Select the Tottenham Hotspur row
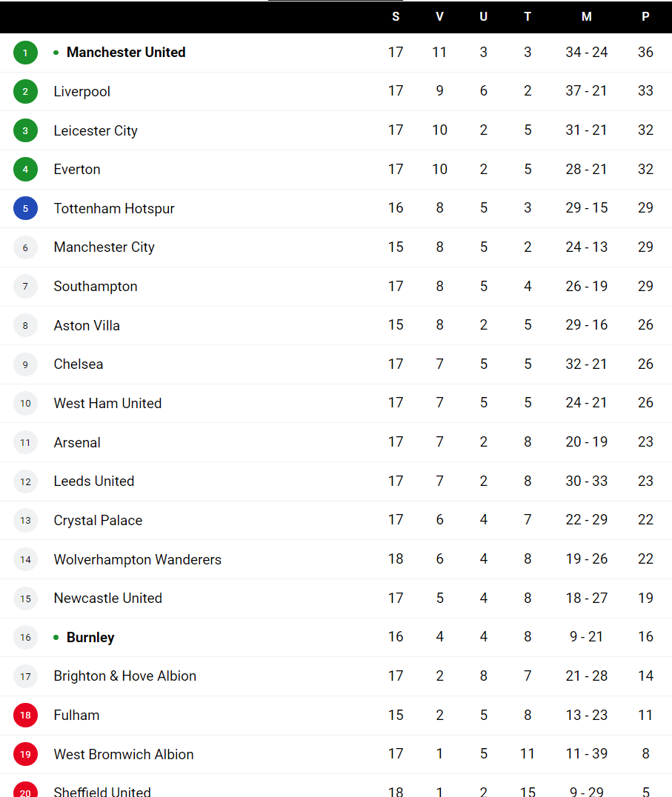The height and width of the screenshot is (797, 672). click(x=336, y=208)
